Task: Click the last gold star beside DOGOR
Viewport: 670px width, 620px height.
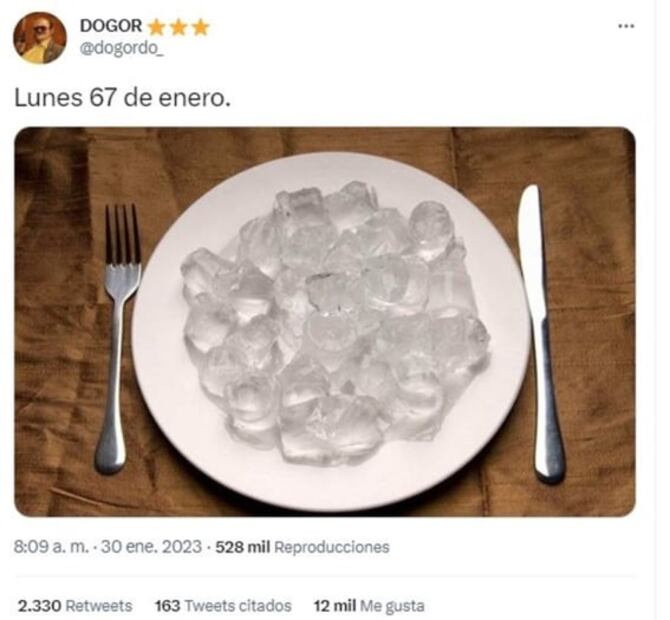Action: click(200, 27)
